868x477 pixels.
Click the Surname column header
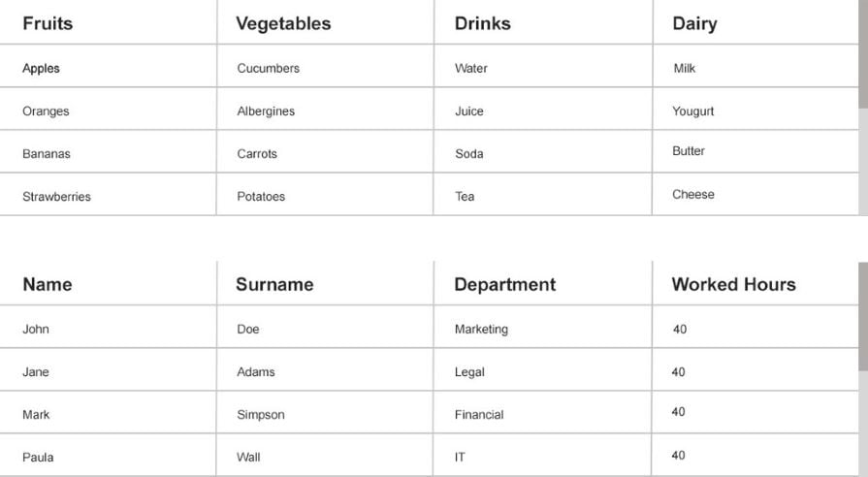pos(274,284)
